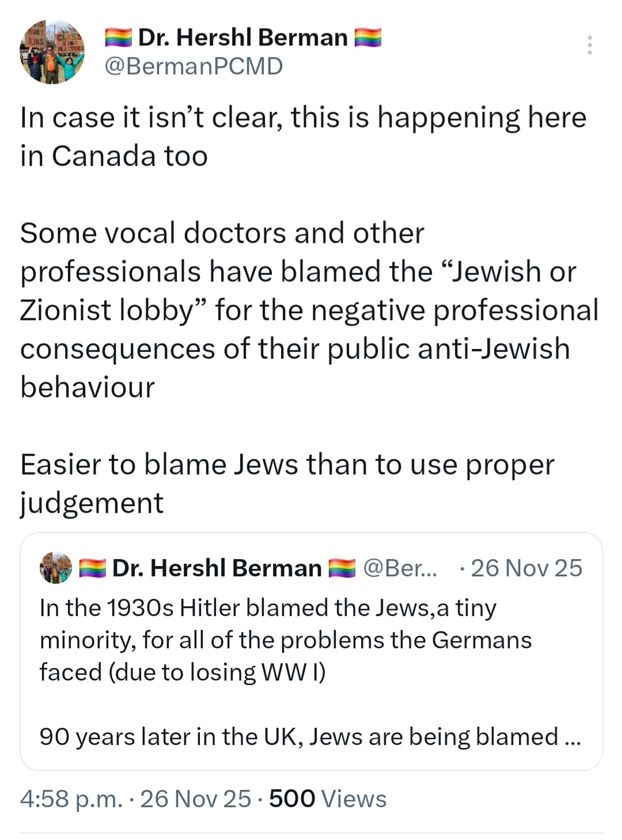
Task: Click the "Some vocal doctors" paragraph text
Action: [308, 310]
